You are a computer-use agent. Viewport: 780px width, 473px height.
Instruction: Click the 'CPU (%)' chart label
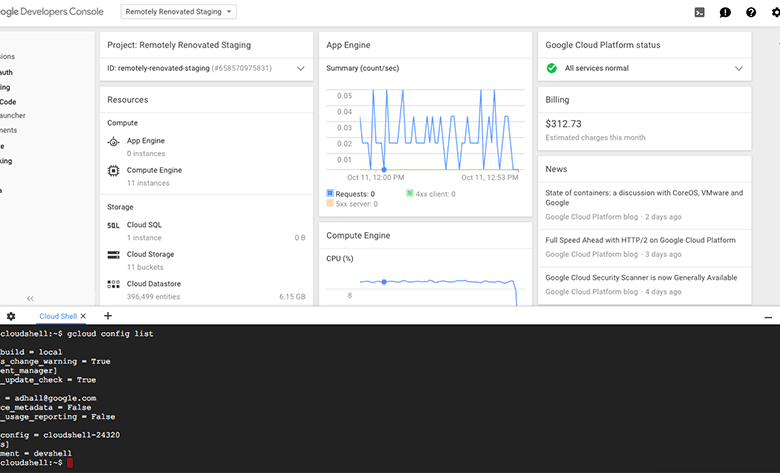(x=340, y=259)
